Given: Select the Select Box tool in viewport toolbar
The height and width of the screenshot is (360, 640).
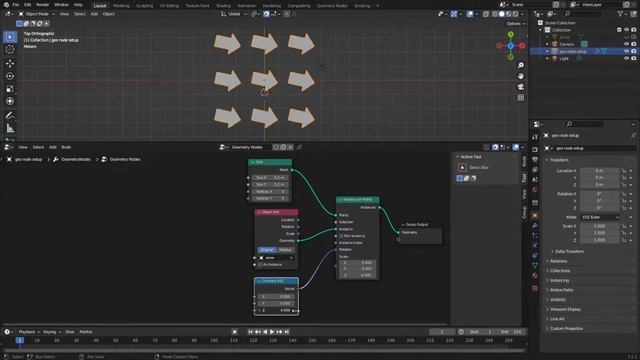Looking at the screenshot, I should tap(10, 37).
